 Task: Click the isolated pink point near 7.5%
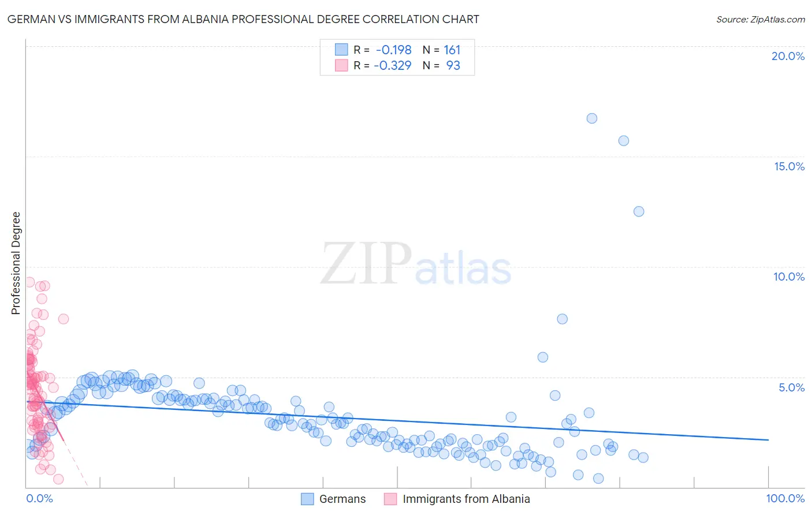click(64, 319)
